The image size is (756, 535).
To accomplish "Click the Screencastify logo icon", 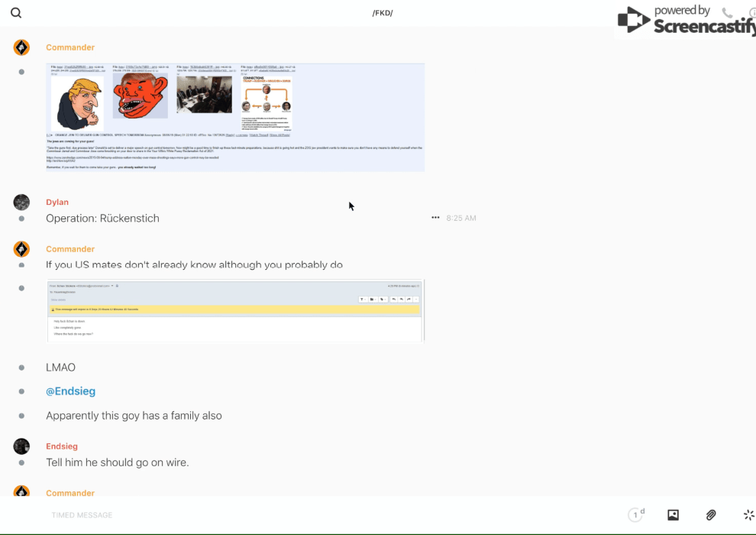I will pyautogui.click(x=634, y=21).
